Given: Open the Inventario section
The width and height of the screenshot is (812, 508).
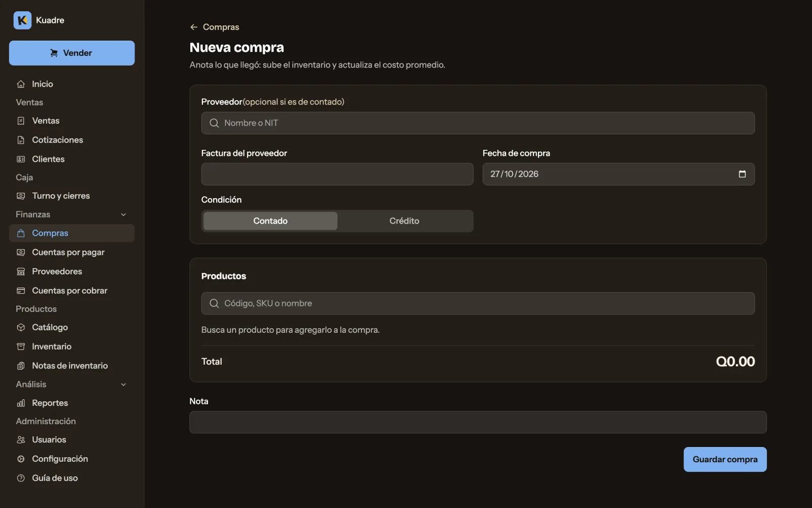Looking at the screenshot, I should point(72,347).
